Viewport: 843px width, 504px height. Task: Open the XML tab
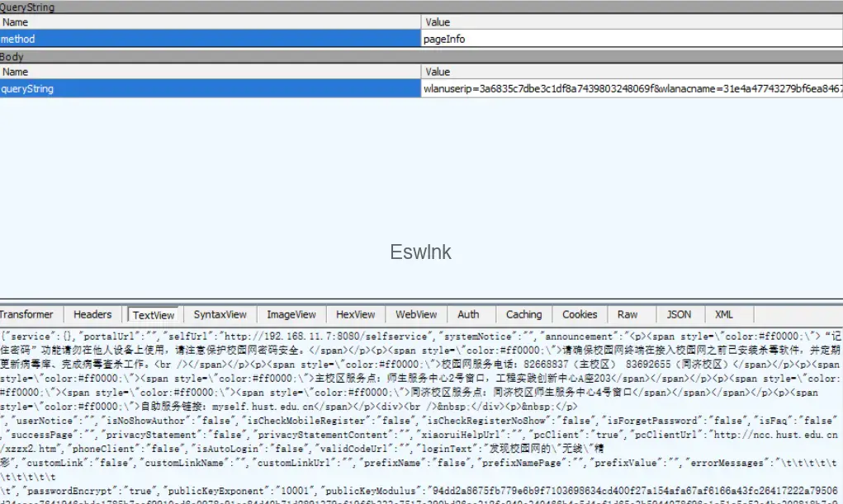point(724,314)
